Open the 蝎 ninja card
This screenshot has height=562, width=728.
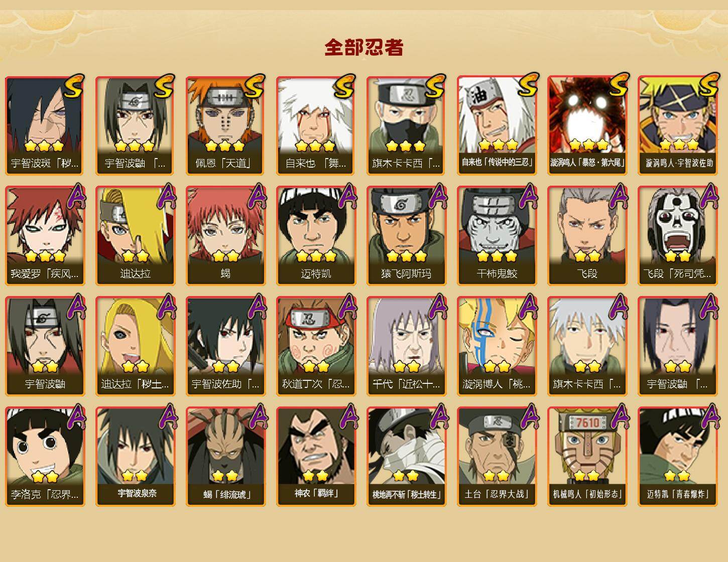point(225,236)
